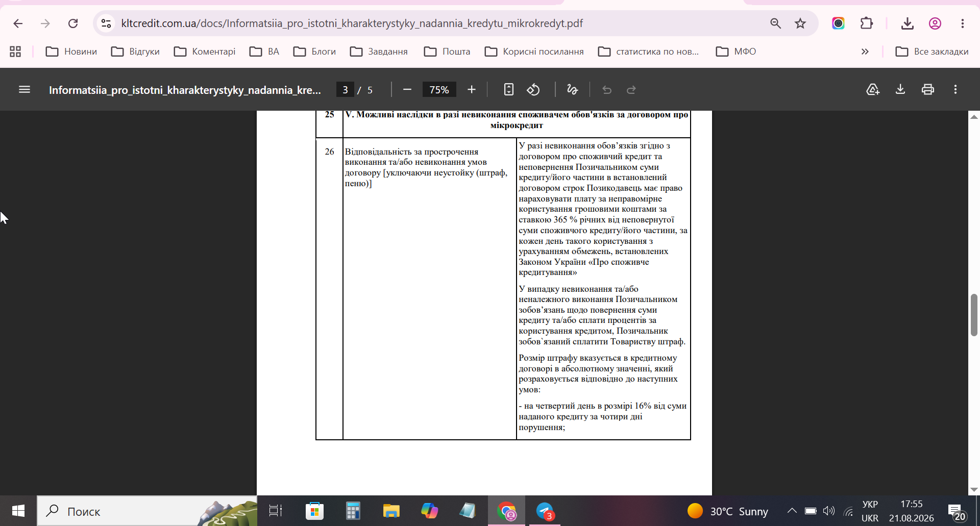Viewport: 980px width, 526px height.
Task: Open battery status in system tray
Action: (811, 511)
